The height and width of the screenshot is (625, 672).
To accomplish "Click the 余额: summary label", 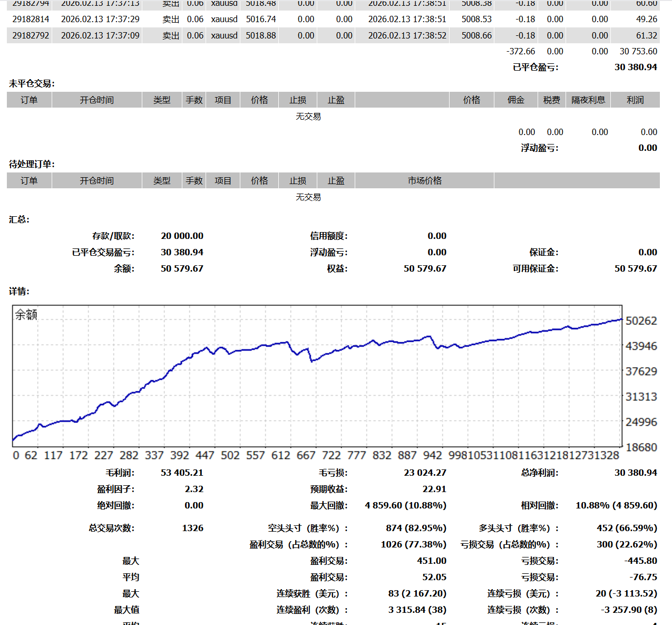I will coord(124,268).
